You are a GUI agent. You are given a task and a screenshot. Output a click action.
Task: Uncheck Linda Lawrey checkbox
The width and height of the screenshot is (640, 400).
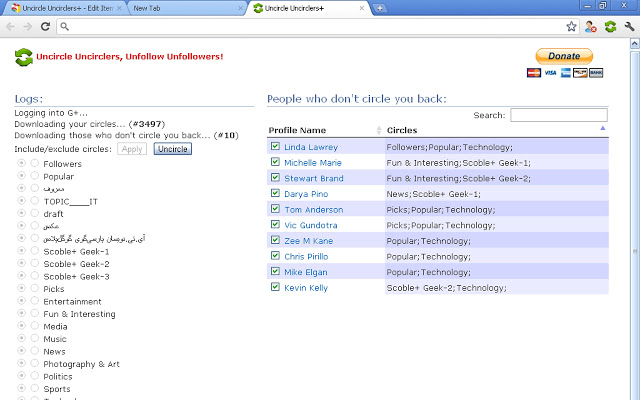coord(276,146)
